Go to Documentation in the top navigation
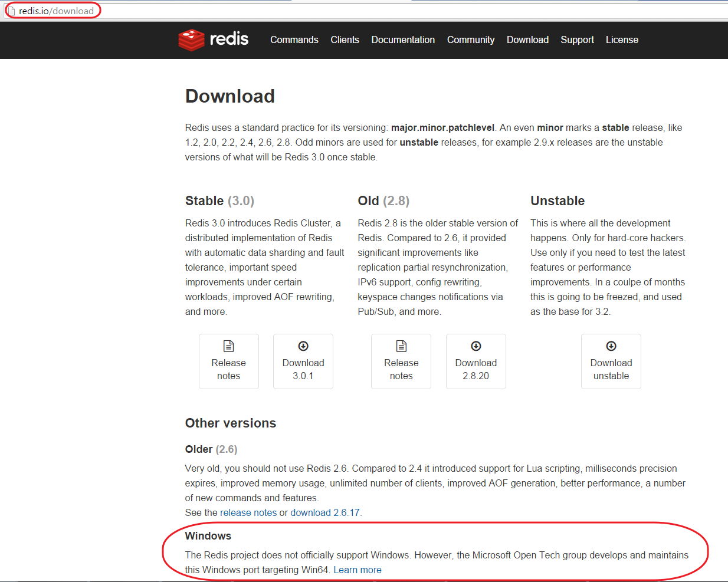 click(403, 40)
